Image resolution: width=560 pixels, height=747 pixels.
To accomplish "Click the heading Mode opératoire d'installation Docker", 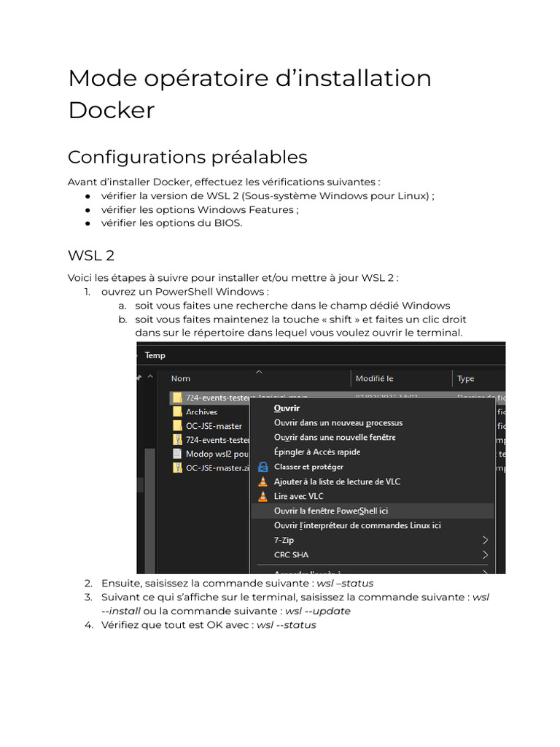I will click(249, 94).
